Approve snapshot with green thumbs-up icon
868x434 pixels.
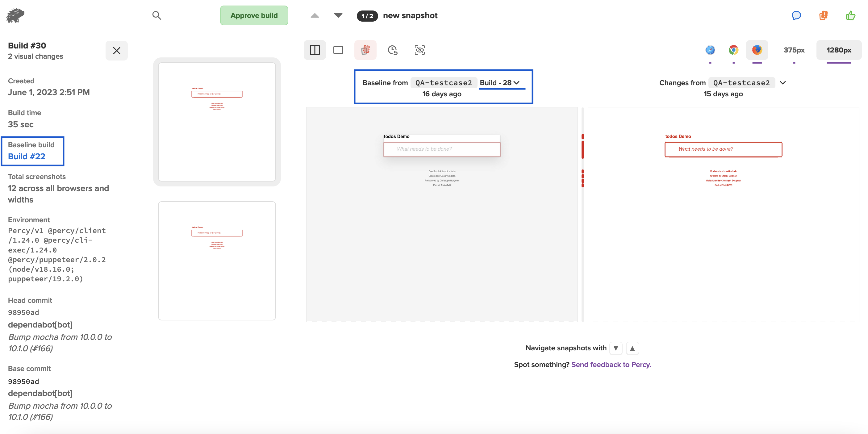pos(850,15)
